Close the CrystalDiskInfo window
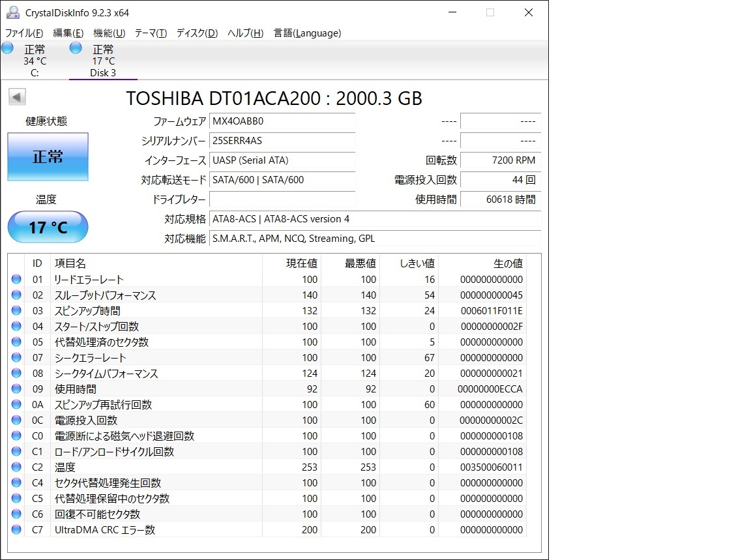The image size is (751, 560). pyautogui.click(x=528, y=12)
